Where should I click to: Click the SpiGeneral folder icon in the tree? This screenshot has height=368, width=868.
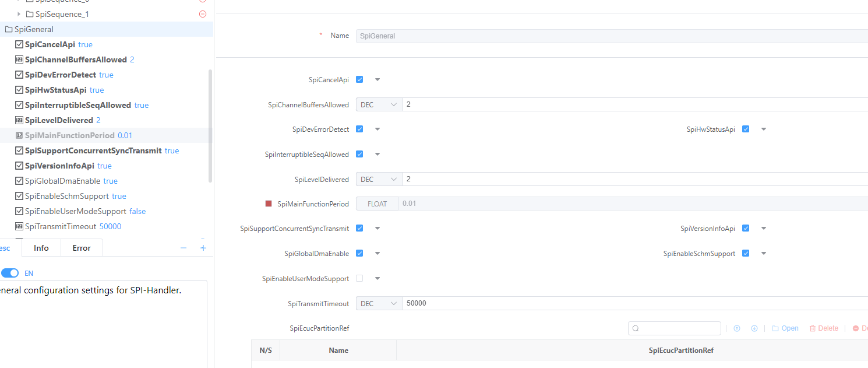point(9,29)
